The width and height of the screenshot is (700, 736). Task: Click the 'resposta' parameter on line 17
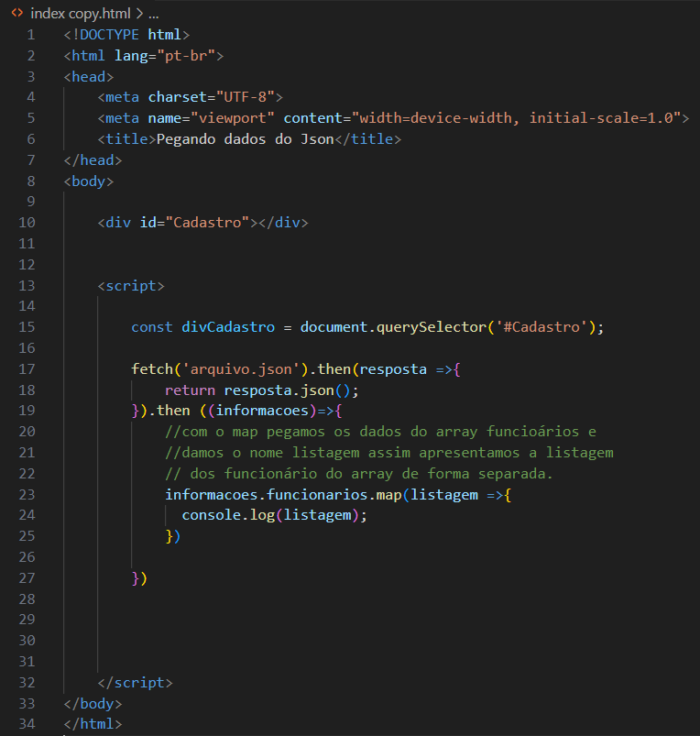click(393, 369)
